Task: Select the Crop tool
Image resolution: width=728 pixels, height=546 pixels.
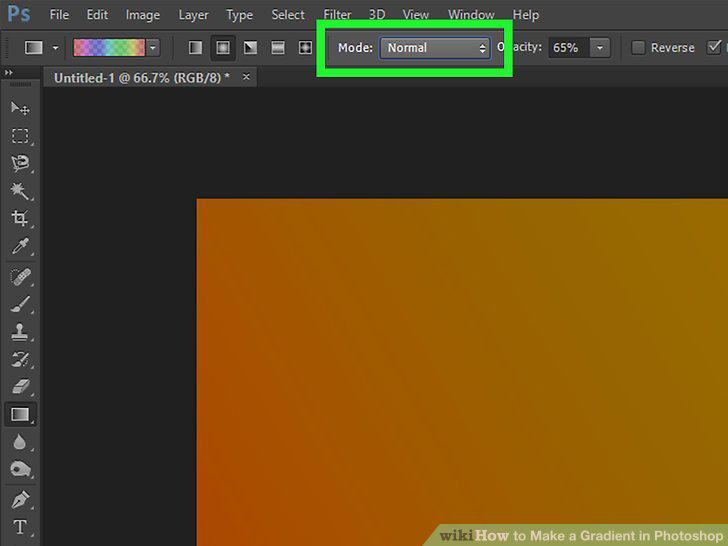Action: click(x=20, y=218)
